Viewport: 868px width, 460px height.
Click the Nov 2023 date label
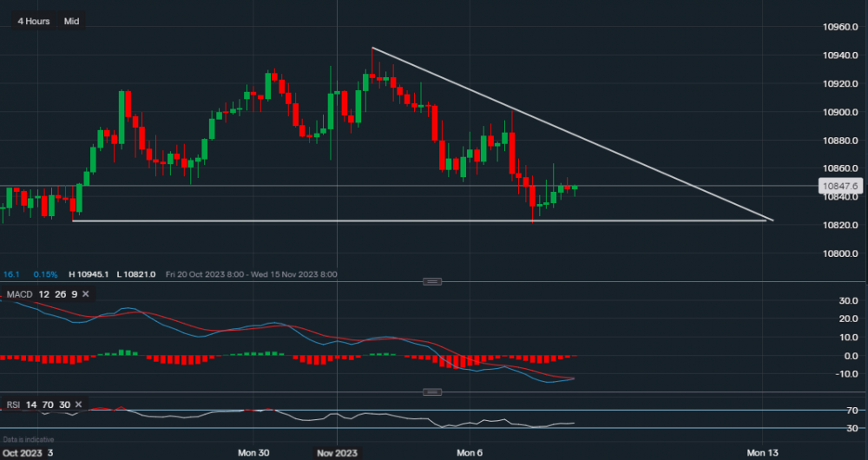point(338,452)
